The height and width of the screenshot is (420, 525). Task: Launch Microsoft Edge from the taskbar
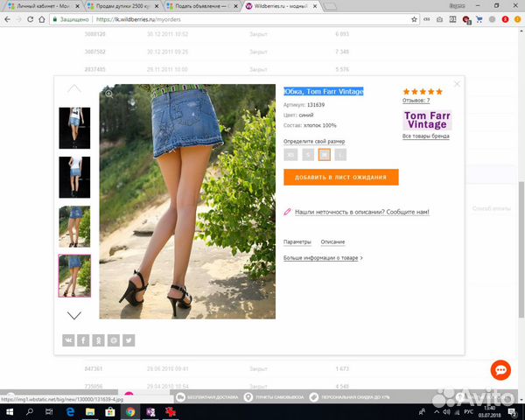(x=70, y=411)
